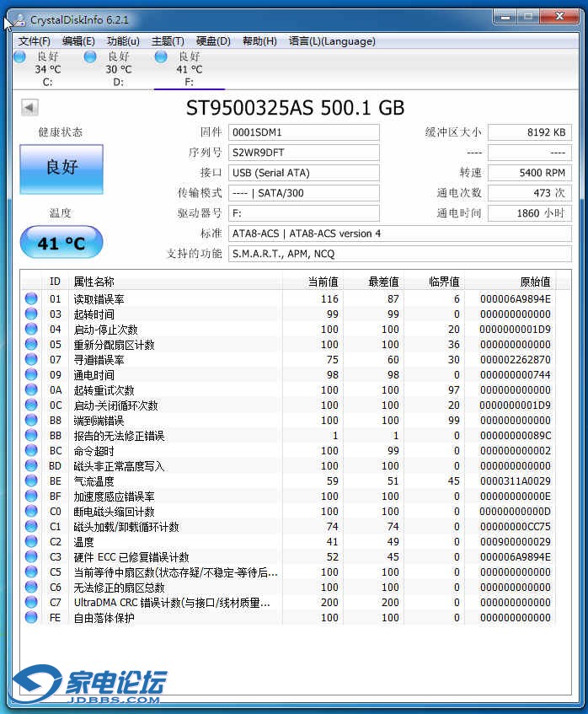The image size is (588, 714).
Task: Click status icon of row C7 UltraDMA CRC
Action: click(31, 602)
